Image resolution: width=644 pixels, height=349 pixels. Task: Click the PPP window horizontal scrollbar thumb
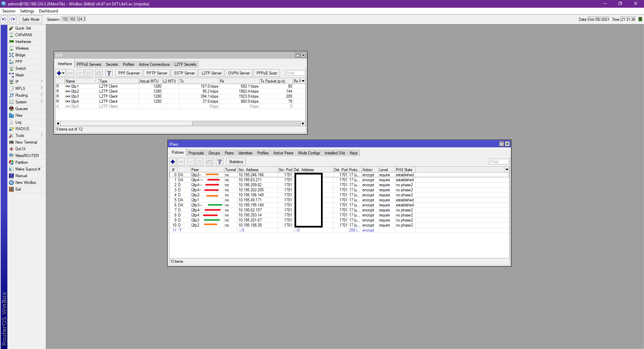(126, 123)
